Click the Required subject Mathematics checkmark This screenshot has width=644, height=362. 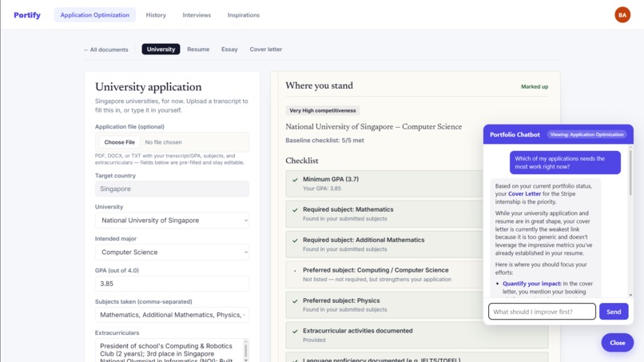(295, 210)
